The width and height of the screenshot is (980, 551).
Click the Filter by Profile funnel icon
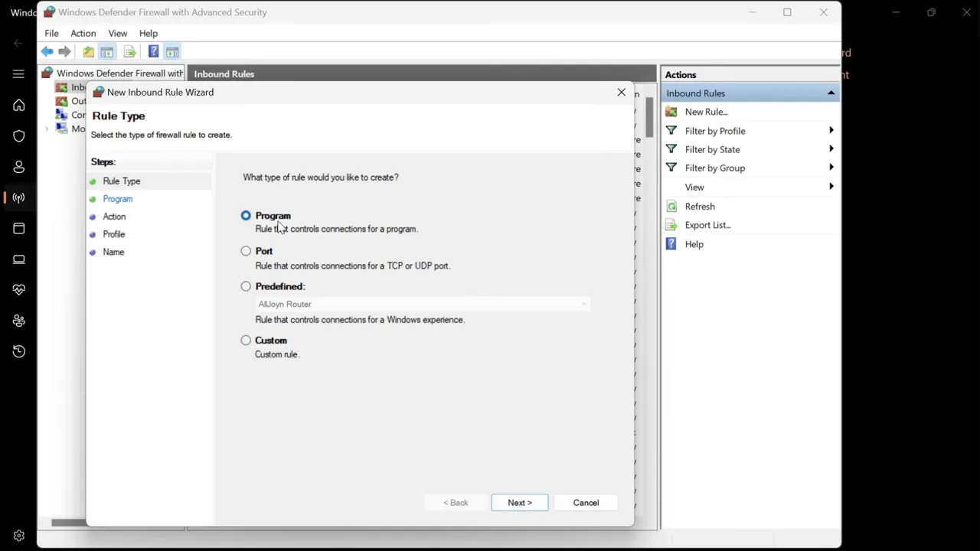point(671,131)
